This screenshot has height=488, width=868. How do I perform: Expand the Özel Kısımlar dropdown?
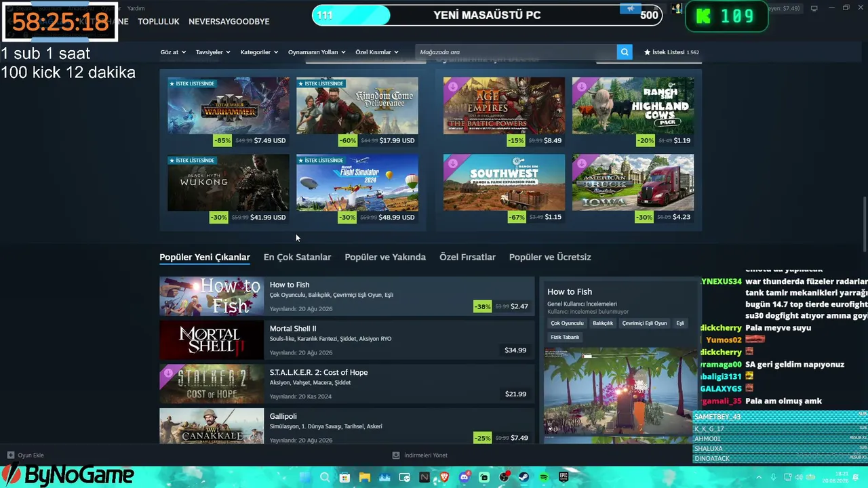(377, 52)
